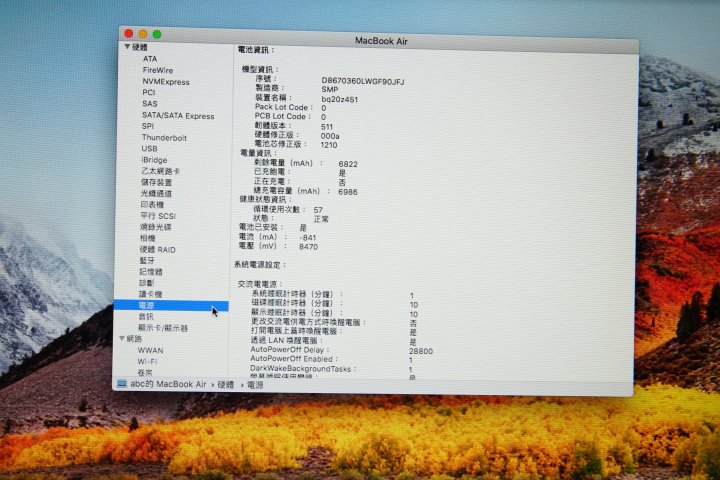Viewport: 720px width, 480px height.
Task: Click the 電池資訊 heading
Action: [255, 50]
